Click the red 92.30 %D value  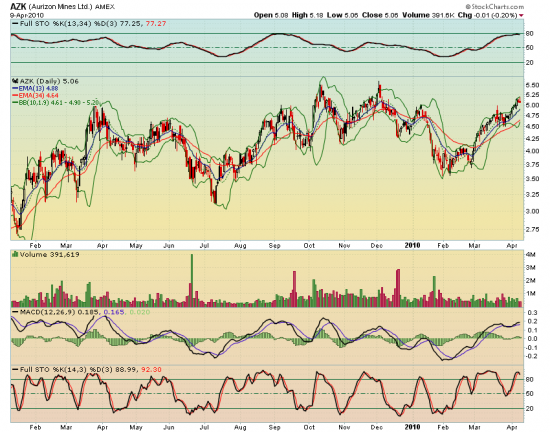pos(151,370)
